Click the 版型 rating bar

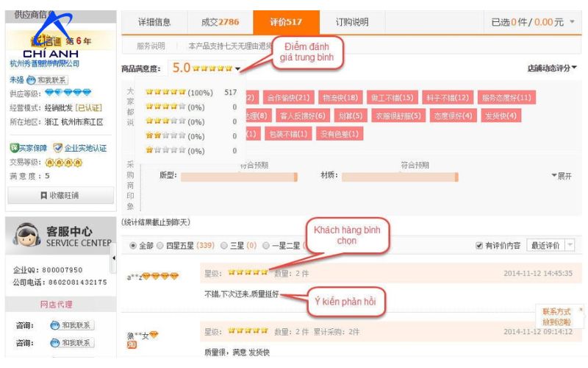coord(239,177)
